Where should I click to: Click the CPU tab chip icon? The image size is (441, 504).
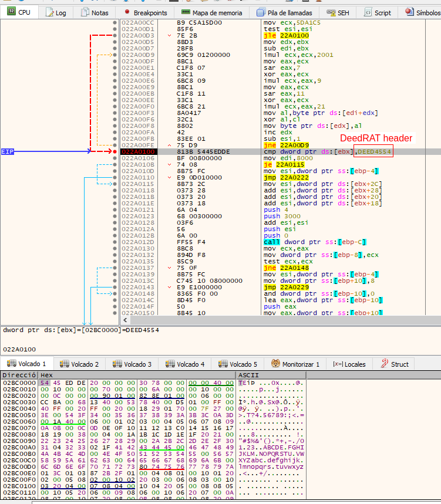coord(11,11)
